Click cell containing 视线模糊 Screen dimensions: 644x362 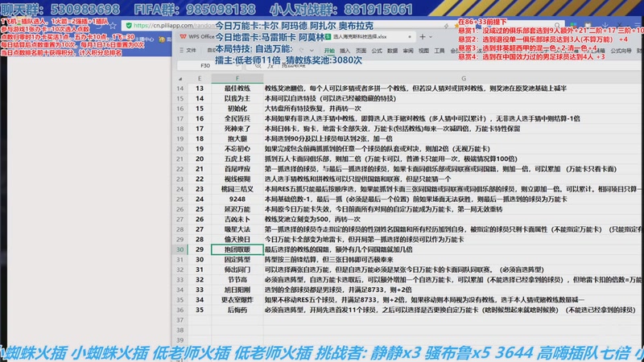point(237,179)
